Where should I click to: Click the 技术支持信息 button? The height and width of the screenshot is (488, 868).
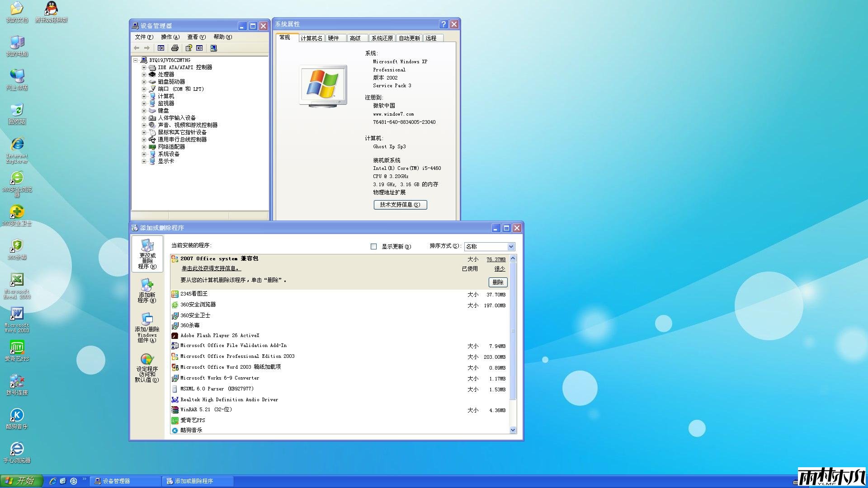coord(400,205)
